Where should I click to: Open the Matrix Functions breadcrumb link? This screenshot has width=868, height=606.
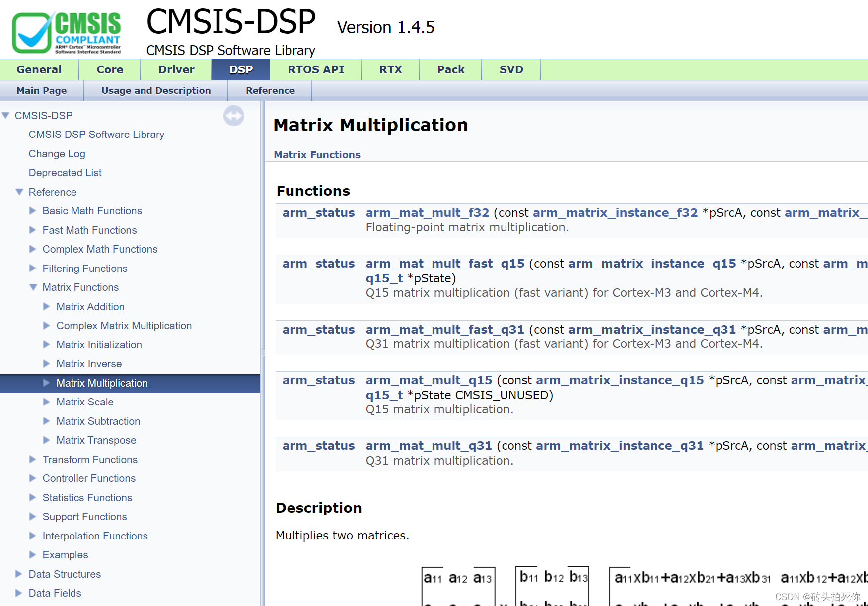[317, 155]
